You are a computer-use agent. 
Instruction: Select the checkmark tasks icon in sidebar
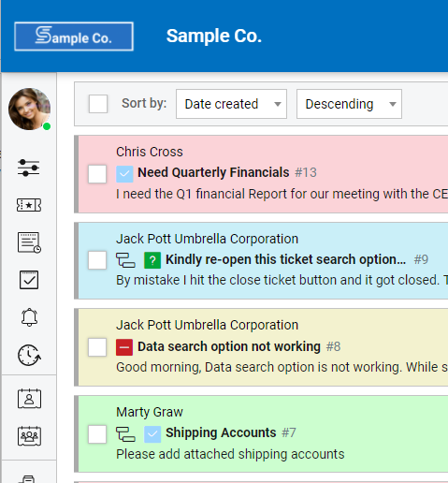(x=29, y=280)
